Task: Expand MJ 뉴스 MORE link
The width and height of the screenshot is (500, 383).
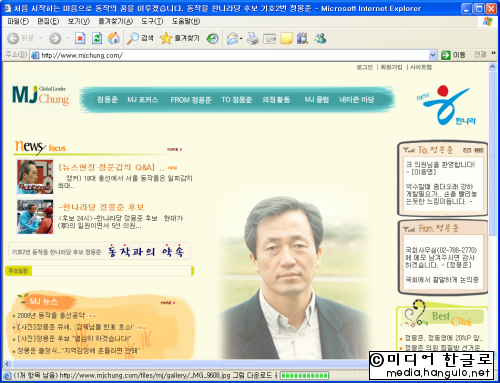Action: pyautogui.click(x=168, y=303)
